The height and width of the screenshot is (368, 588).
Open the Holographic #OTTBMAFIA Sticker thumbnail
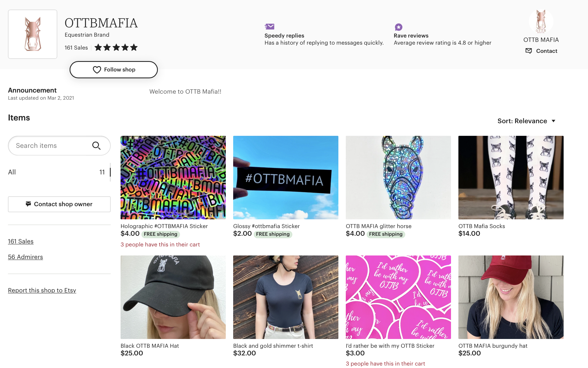[x=173, y=177]
